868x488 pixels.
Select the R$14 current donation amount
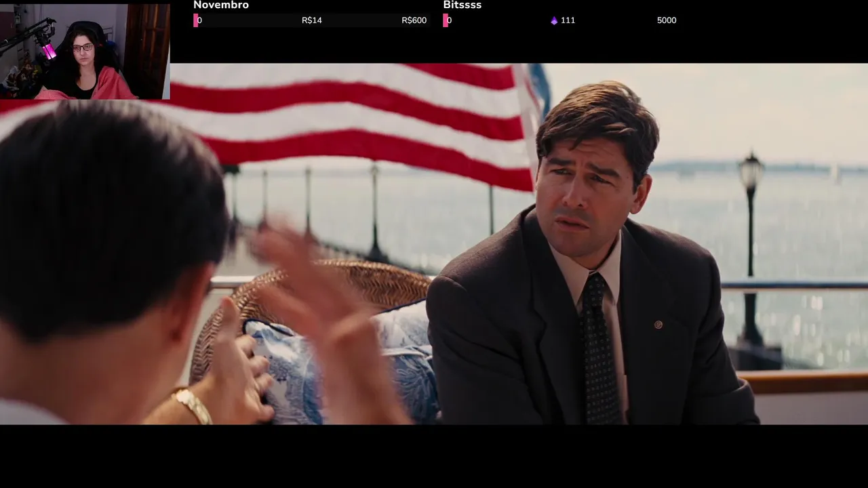(x=312, y=20)
